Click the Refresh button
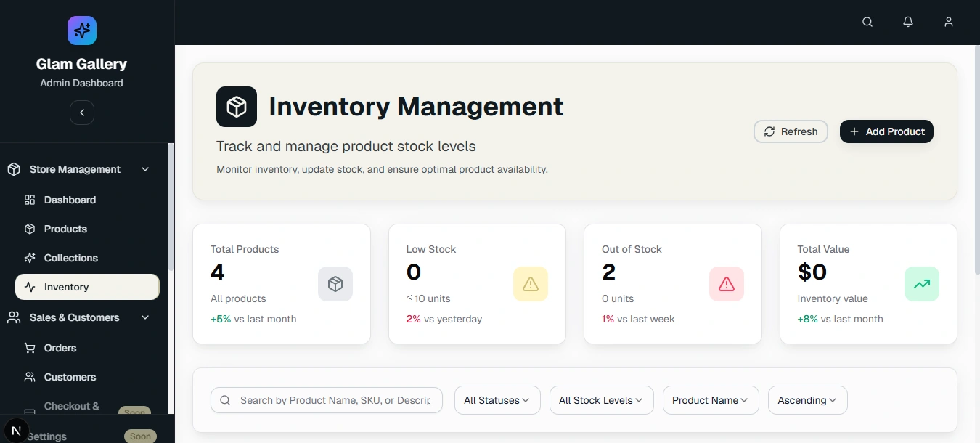Screen dimensions: 980x443 791,131
